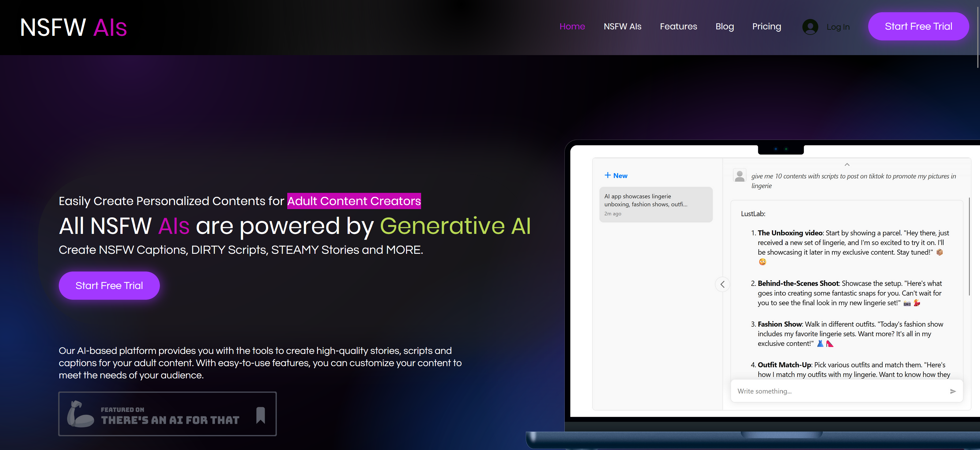
Task: Click the send arrow icon in chat
Action: (x=953, y=391)
